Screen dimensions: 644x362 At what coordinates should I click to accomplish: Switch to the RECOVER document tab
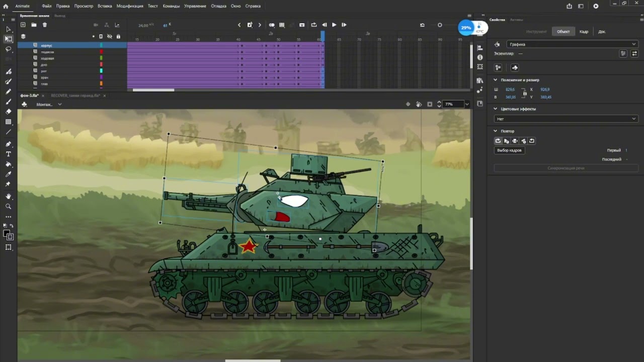75,96
